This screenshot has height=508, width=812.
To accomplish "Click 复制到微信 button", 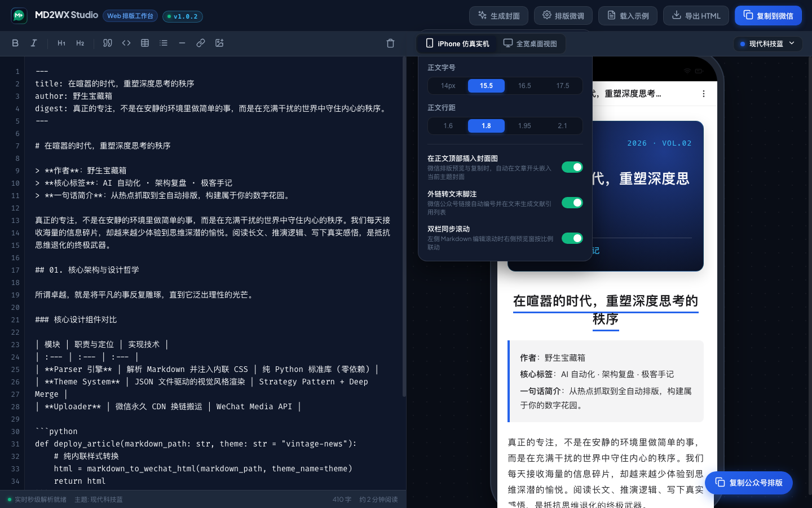I will click(768, 16).
